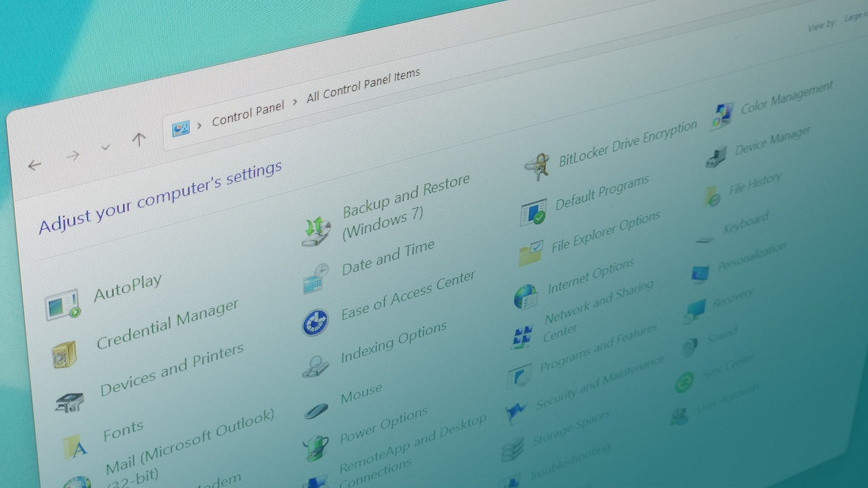Open the Network and Sharing Center icon
The height and width of the screenshot is (488, 868).
523,336
